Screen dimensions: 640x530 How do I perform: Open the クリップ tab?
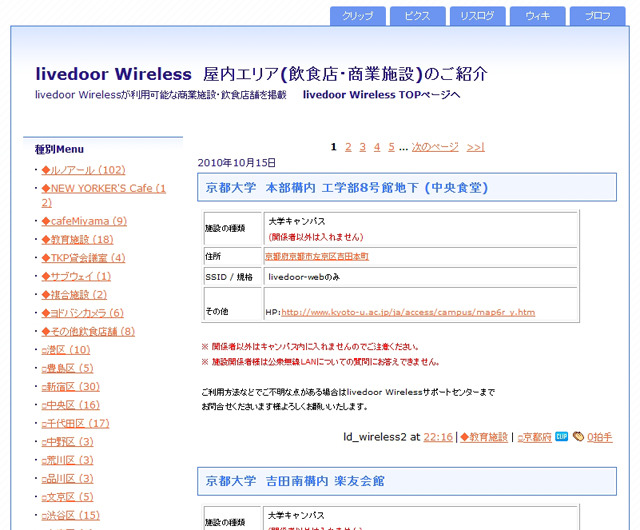pyautogui.click(x=358, y=16)
